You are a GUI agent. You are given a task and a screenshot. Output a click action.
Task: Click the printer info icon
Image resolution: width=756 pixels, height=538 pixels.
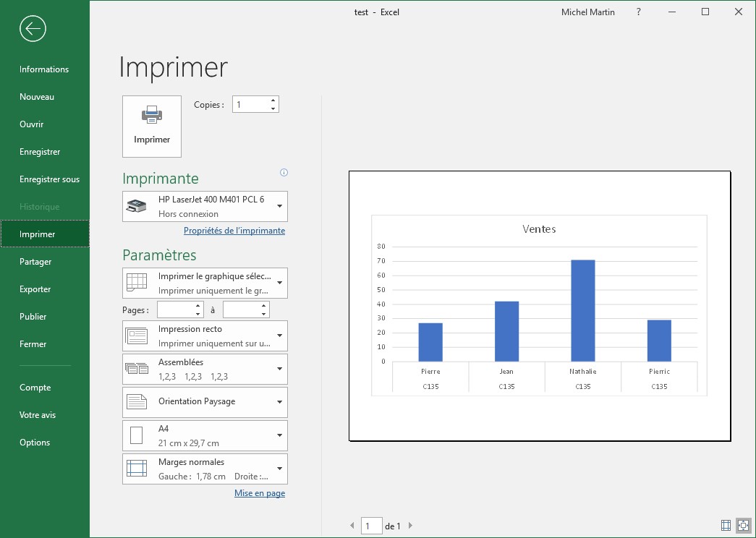[x=284, y=172]
